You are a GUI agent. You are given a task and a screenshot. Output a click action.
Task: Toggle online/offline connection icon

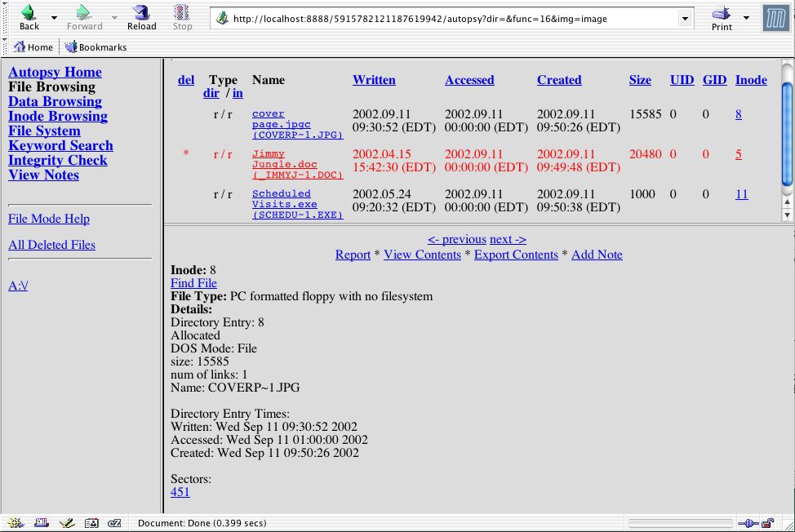coord(747,523)
